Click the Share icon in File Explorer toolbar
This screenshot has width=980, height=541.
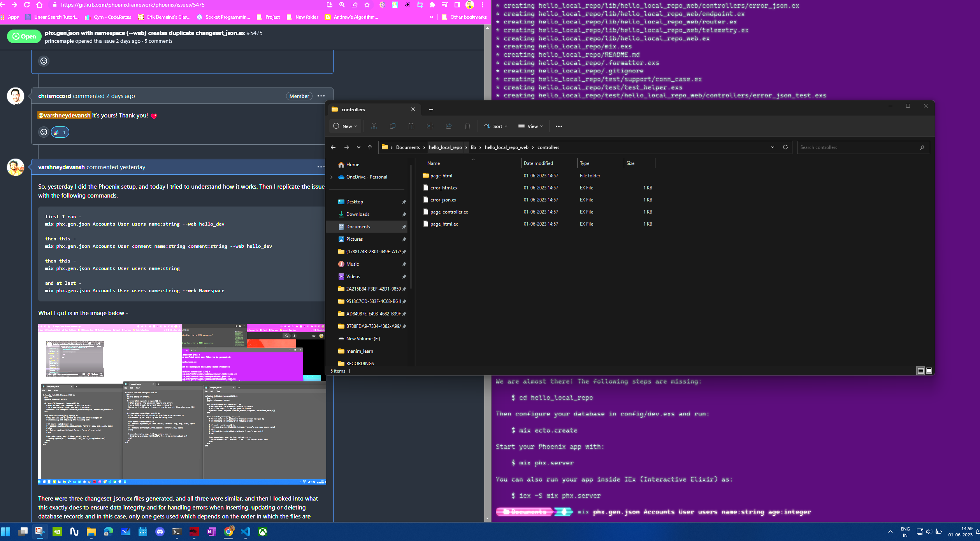click(x=448, y=126)
